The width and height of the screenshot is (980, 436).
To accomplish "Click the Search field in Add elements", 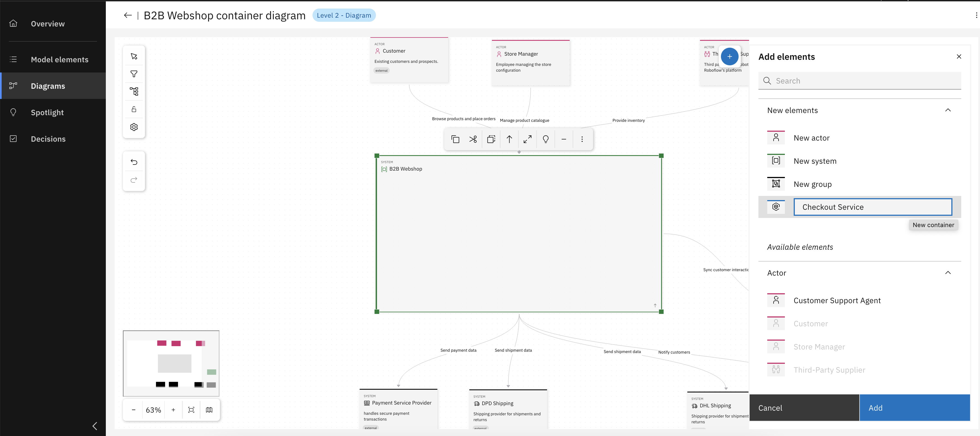I will pyautogui.click(x=860, y=81).
